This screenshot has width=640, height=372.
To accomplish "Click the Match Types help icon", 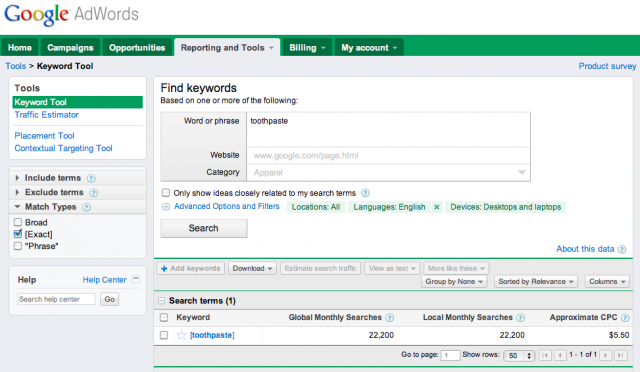I will (86, 207).
